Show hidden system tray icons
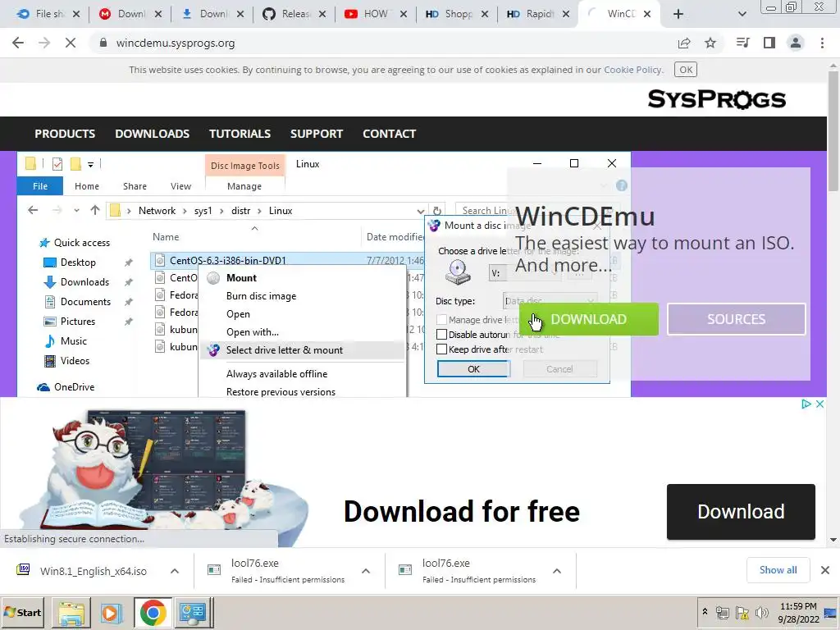The image size is (840, 630). point(705,611)
